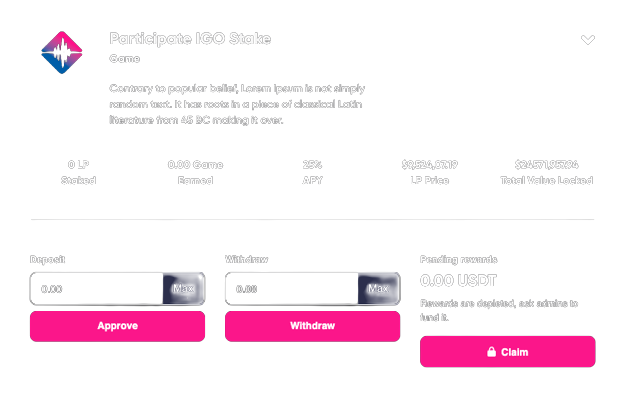This screenshot has width=627, height=398.
Task: Click the pink Withdraw button
Action: (x=312, y=326)
